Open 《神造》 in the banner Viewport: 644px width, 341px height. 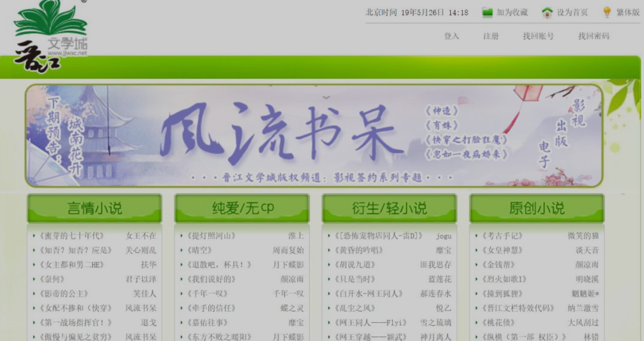442,111
